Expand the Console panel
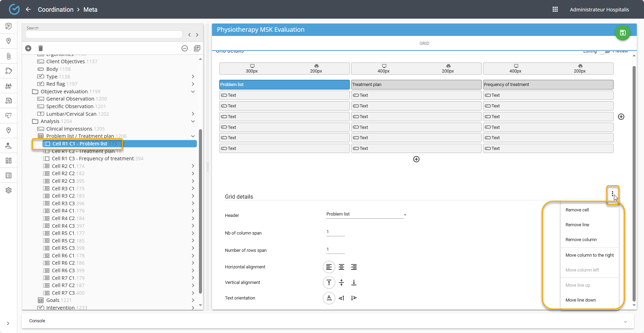The width and height of the screenshot is (644, 333). [x=625, y=321]
